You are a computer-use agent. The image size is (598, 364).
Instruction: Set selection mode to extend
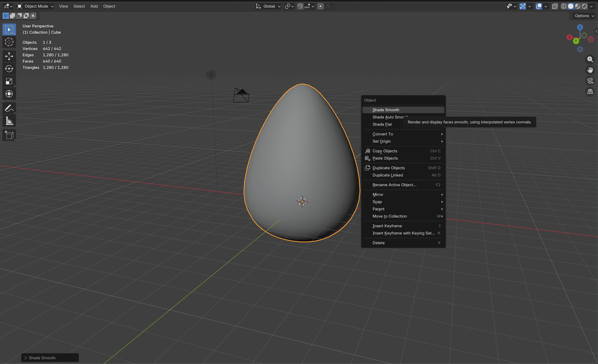12,16
